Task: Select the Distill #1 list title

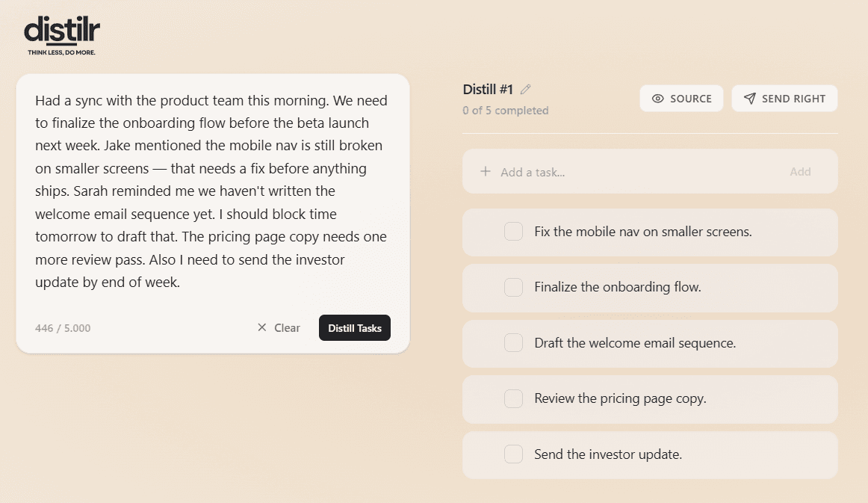Action: coord(488,90)
